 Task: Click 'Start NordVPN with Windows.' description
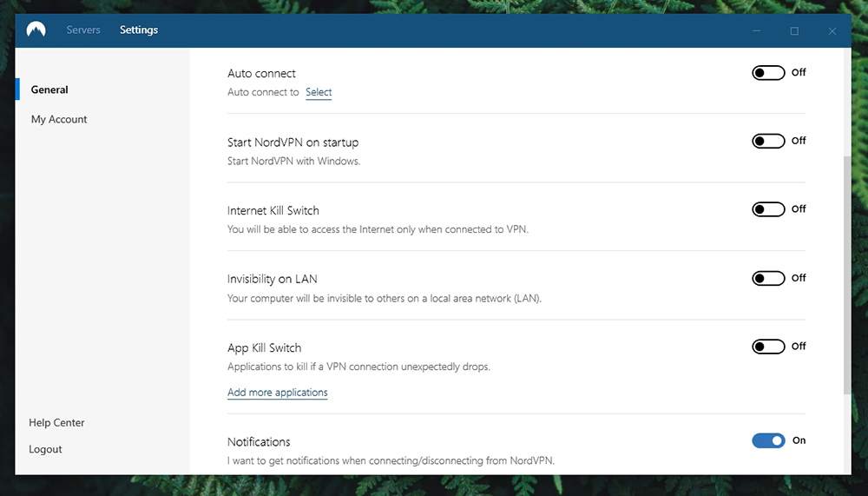pyautogui.click(x=294, y=162)
